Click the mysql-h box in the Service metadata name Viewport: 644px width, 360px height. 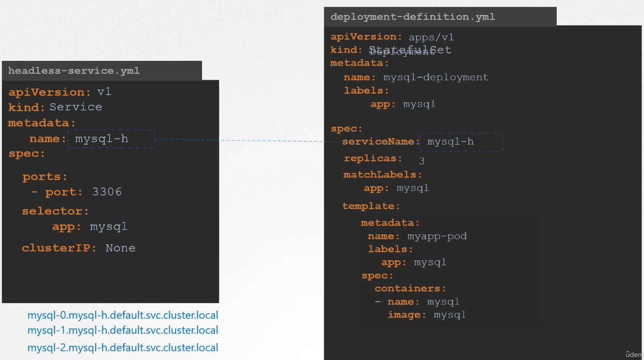(111, 139)
